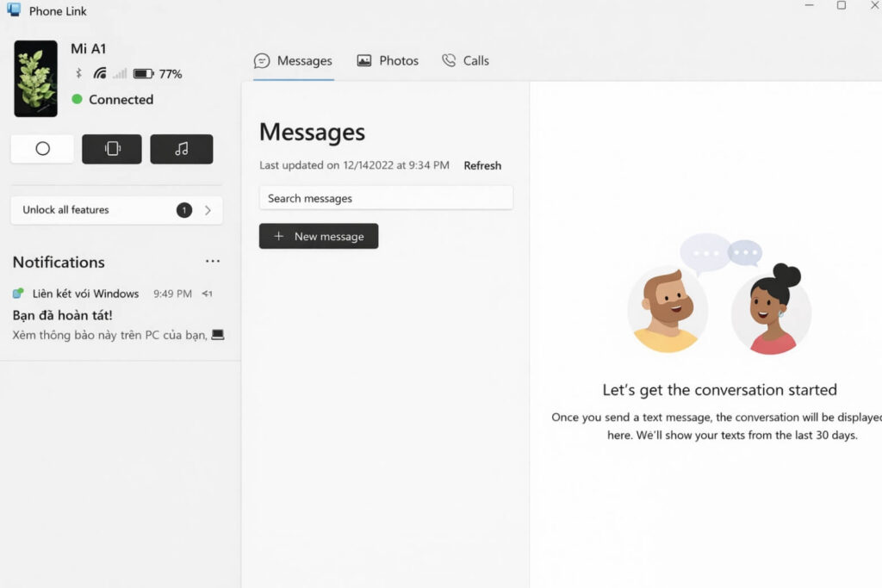Select the Mi A1 phone thumbnail
Viewport: 882px width, 588px height.
pos(35,78)
